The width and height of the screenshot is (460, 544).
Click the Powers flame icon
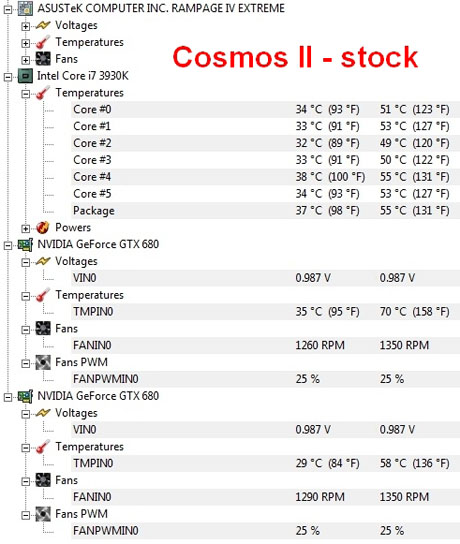coord(43,228)
